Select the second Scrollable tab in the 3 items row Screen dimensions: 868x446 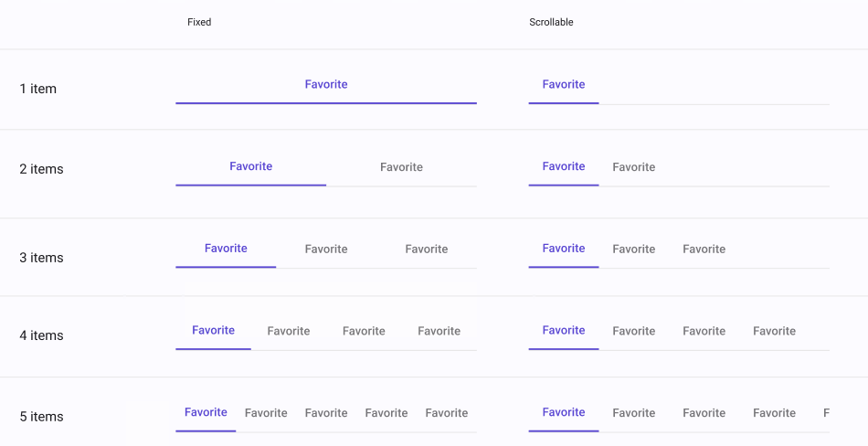634,250
